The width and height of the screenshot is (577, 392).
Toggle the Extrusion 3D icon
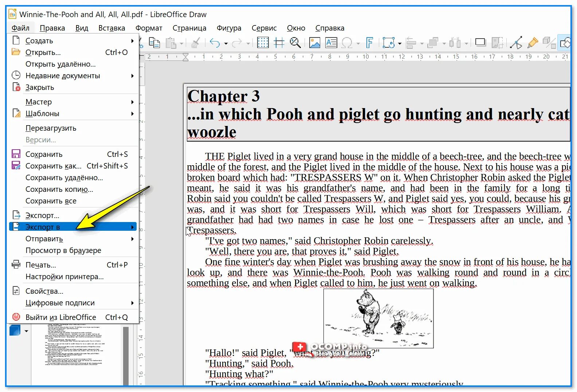point(549,43)
